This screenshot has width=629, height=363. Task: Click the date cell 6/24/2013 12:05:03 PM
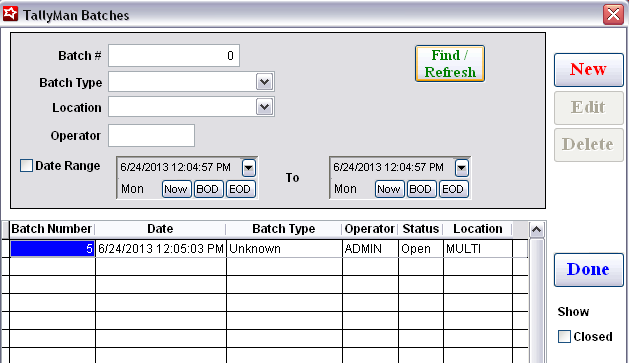pos(161,249)
